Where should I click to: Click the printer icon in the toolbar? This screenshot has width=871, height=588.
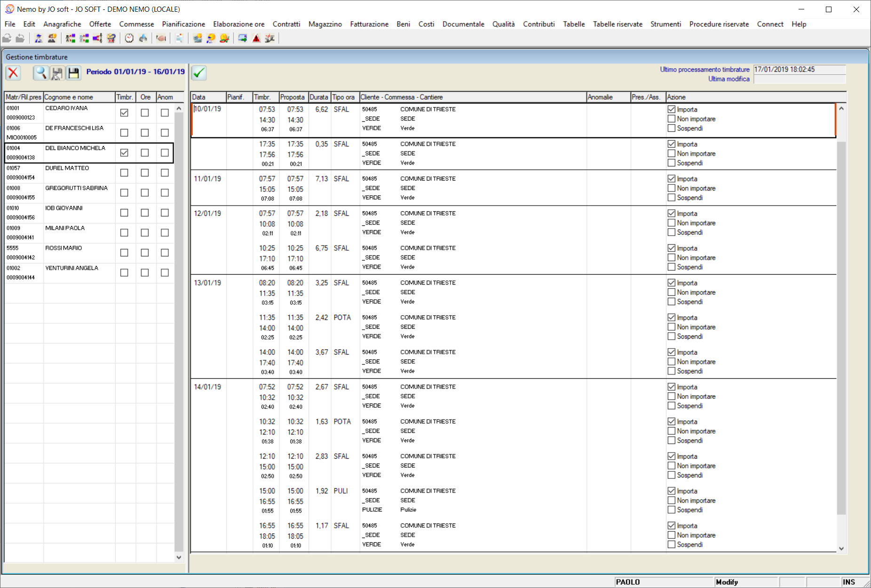(143, 39)
